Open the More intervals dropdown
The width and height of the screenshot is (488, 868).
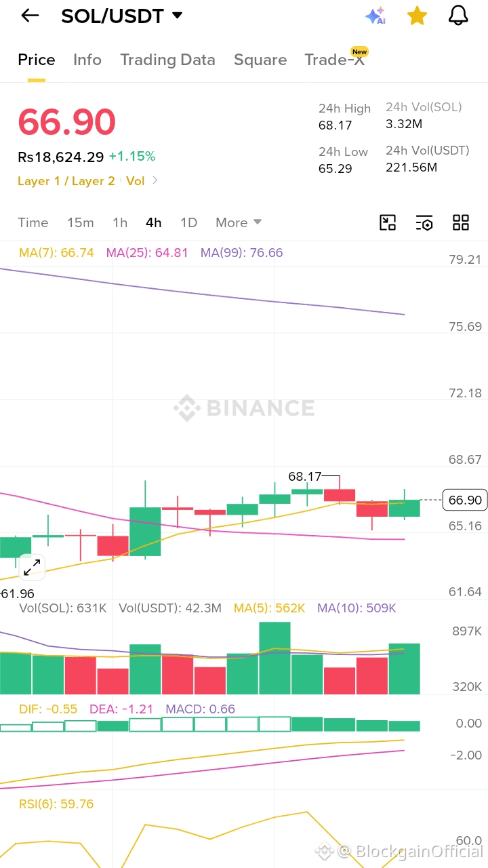pos(239,222)
